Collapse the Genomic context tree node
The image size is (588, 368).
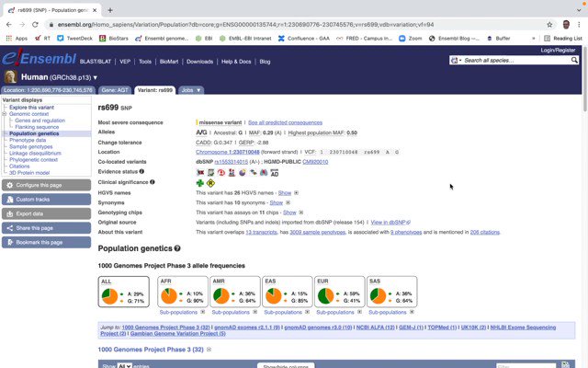5,114
